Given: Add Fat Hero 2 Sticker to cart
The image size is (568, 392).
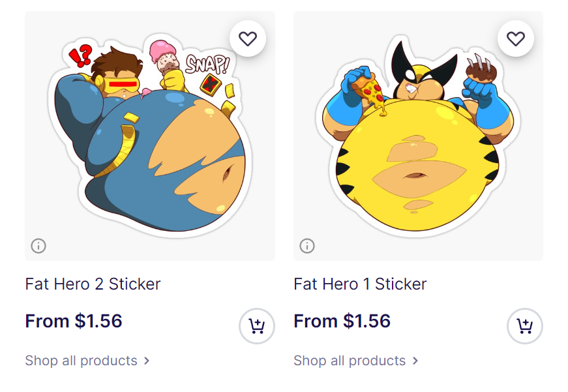Looking at the screenshot, I should [257, 325].
